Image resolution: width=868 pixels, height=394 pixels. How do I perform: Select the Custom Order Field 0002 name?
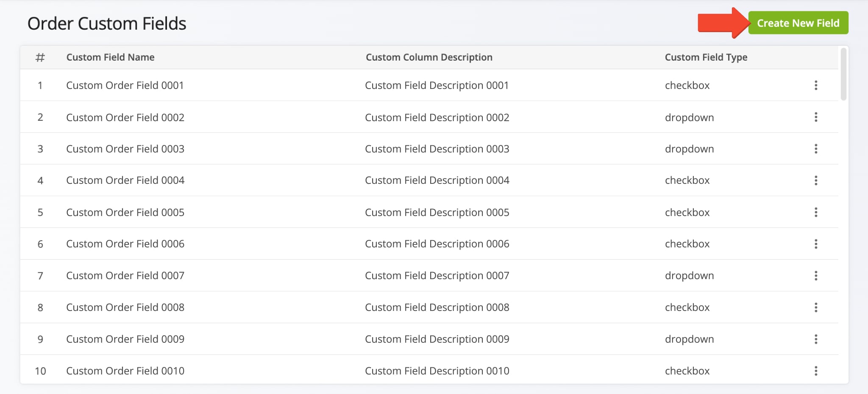125,117
